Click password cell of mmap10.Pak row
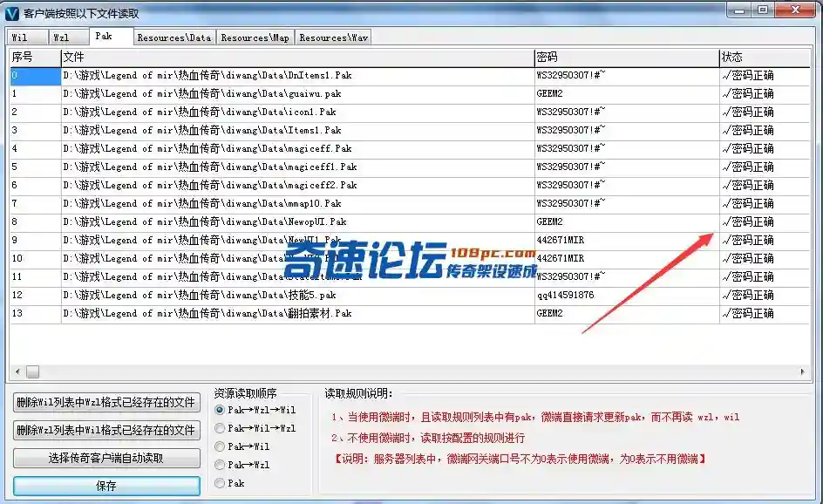Viewport: 823px width, 504px height. tap(627, 204)
